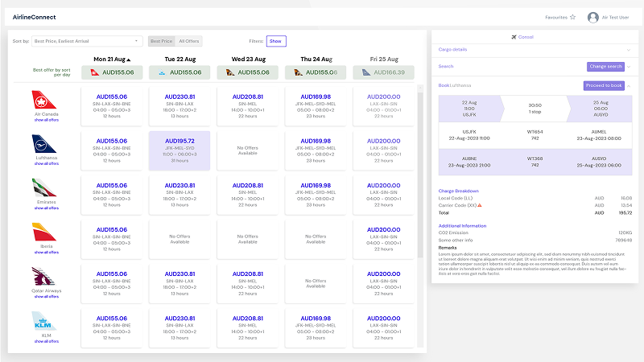Select Air Canada Mon AUD155.06 offer

click(x=112, y=106)
